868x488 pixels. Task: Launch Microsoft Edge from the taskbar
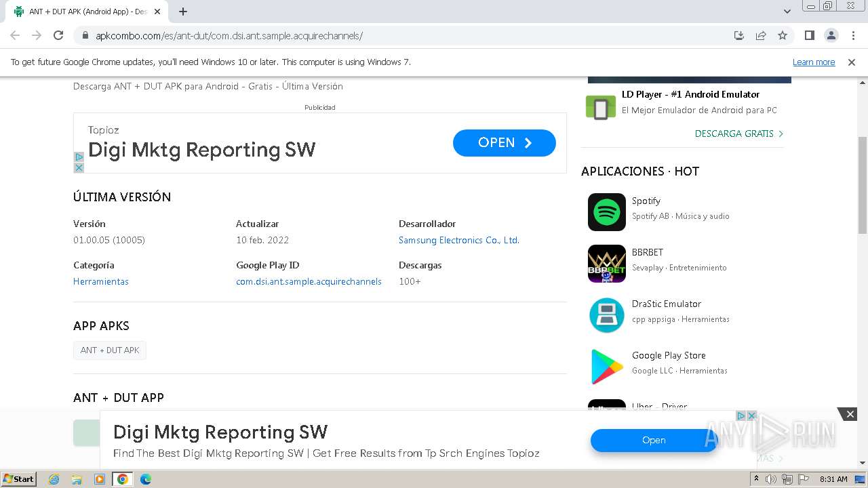click(x=146, y=479)
